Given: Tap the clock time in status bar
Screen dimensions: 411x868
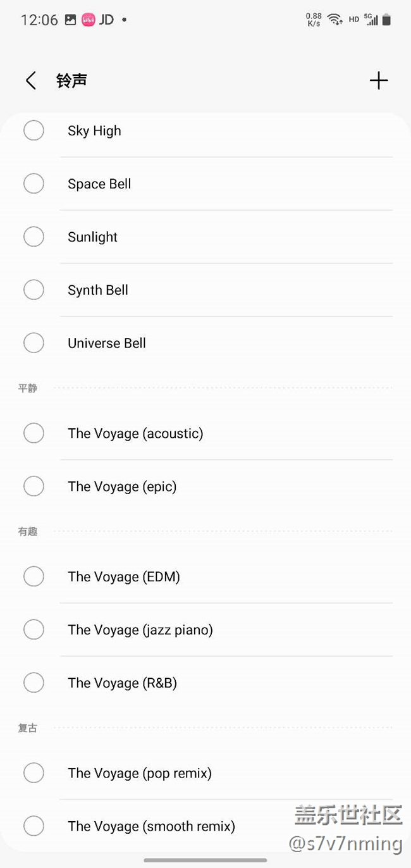Looking at the screenshot, I should coord(39,20).
